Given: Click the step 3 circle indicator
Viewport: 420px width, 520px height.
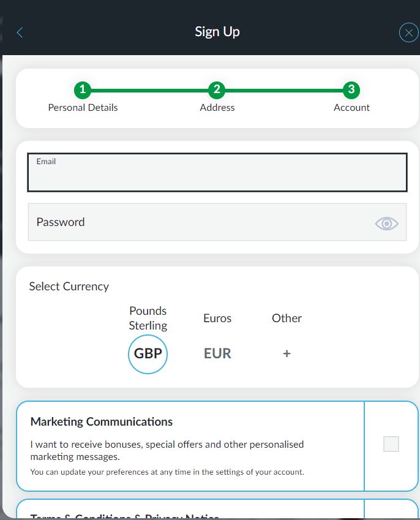Looking at the screenshot, I should (x=351, y=90).
